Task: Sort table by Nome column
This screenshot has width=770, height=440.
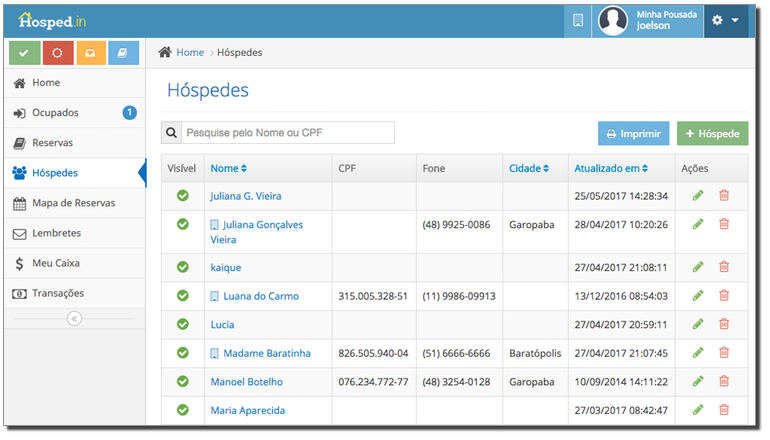Action: pos(228,168)
